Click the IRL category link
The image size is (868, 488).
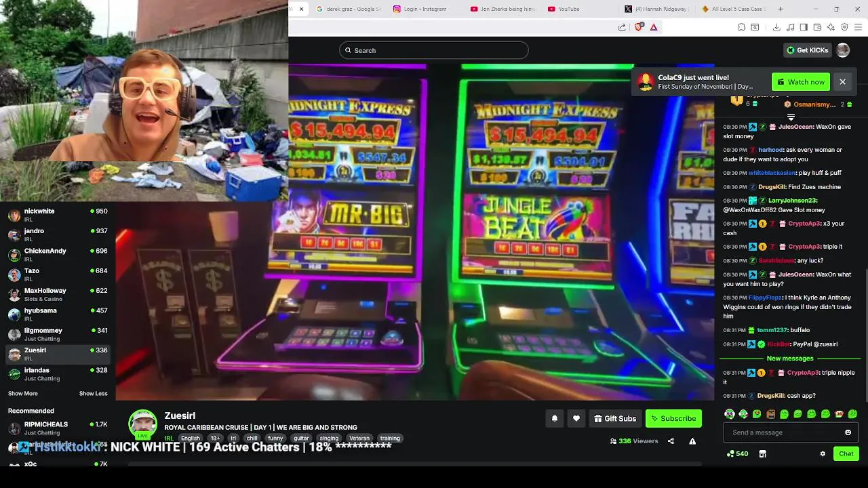(169, 439)
